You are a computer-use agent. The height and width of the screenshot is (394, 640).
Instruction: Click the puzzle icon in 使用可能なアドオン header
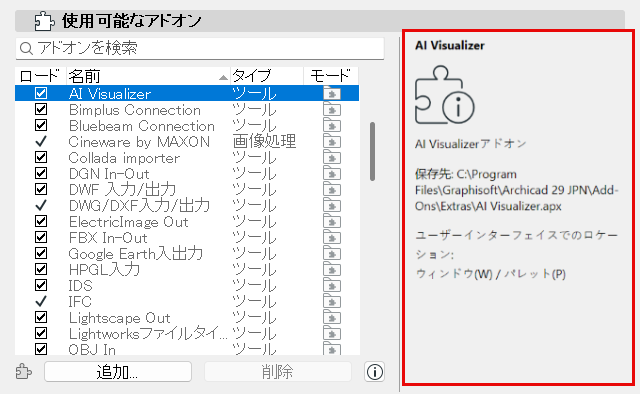point(44,21)
